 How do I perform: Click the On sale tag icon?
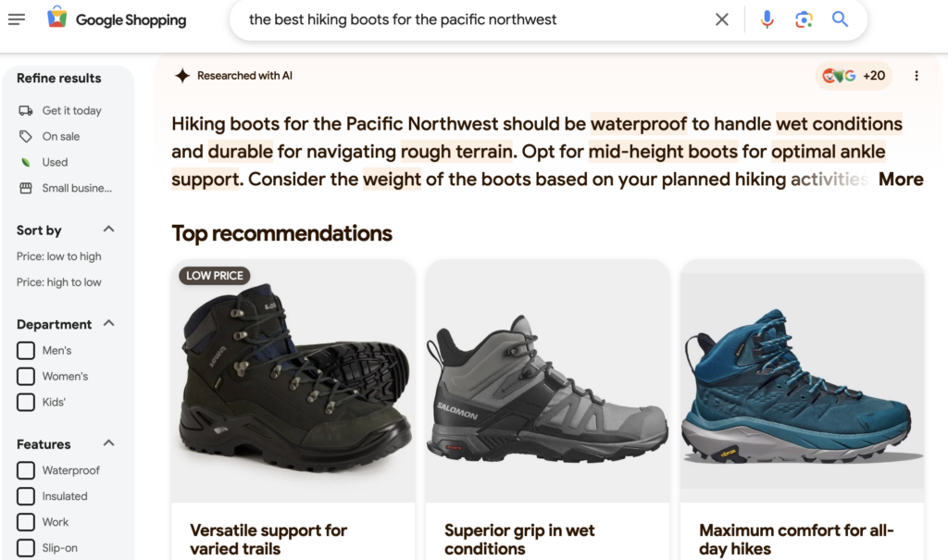coord(25,136)
